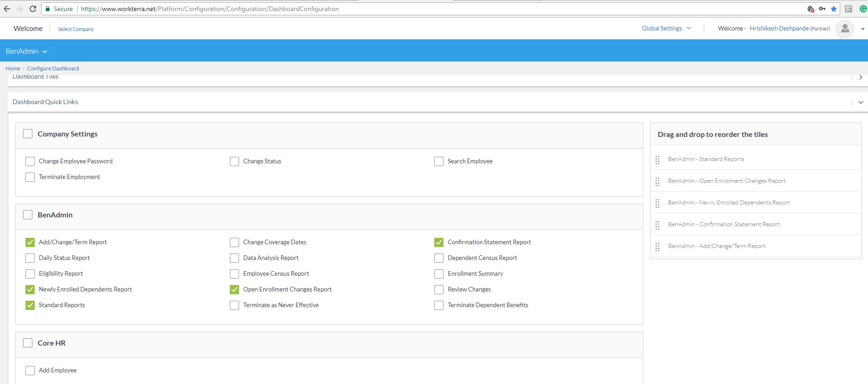Click the Dashboard Quick Links heading

(x=45, y=102)
